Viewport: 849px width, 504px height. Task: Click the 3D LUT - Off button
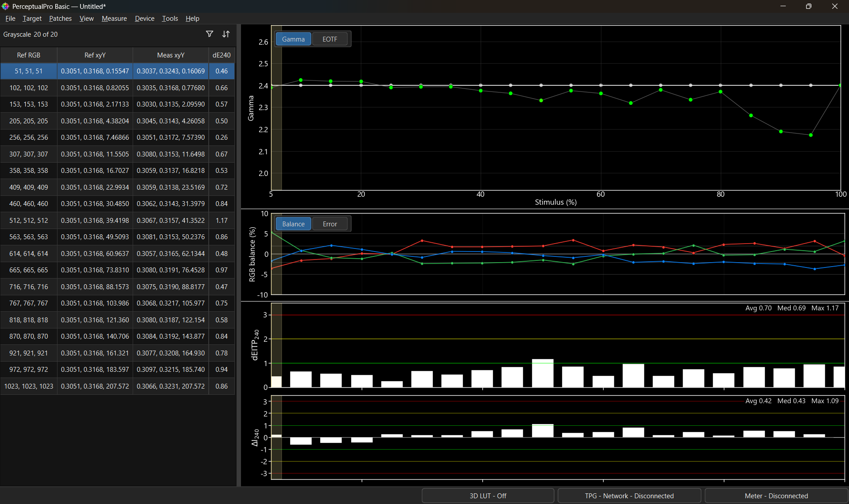pos(488,496)
